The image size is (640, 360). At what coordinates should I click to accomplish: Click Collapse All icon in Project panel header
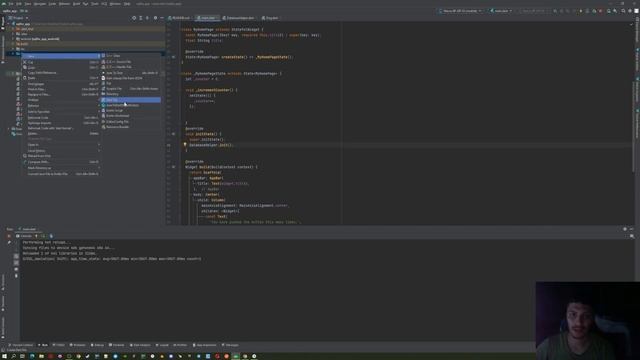click(x=147, y=18)
